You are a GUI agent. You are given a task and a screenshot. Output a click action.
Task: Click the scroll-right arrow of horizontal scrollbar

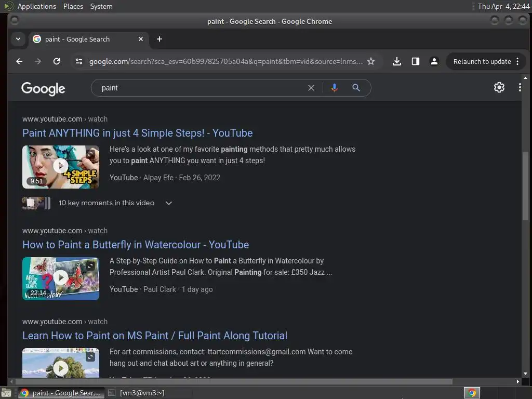click(x=517, y=382)
